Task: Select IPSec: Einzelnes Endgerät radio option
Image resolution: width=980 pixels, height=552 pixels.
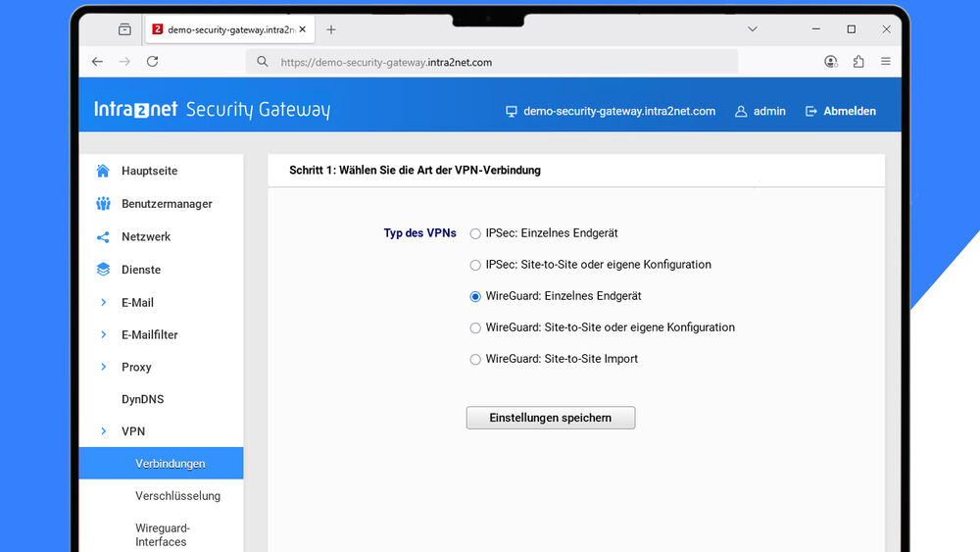Action: click(476, 233)
